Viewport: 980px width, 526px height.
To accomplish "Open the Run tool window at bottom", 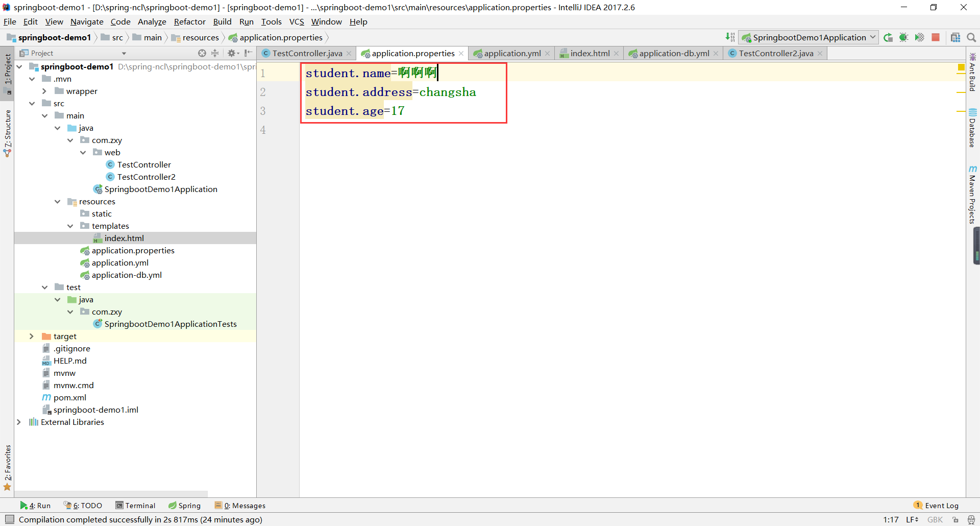I will tap(36, 506).
